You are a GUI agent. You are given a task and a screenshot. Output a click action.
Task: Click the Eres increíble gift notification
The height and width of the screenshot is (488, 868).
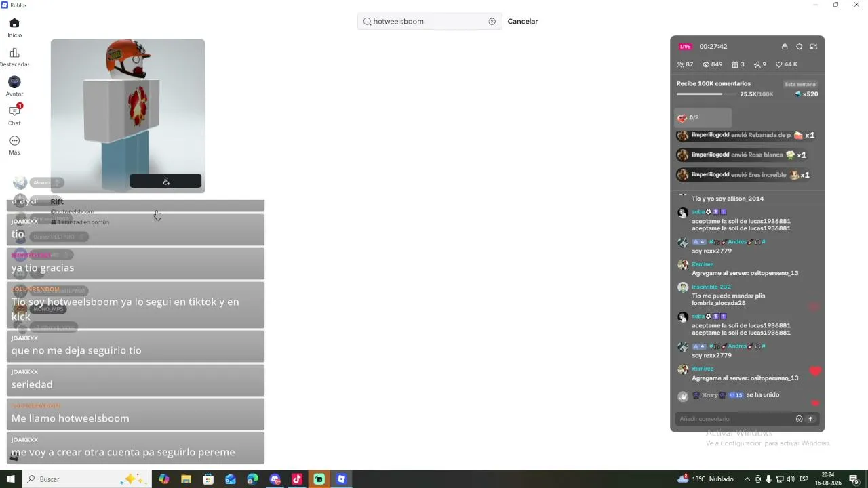744,175
